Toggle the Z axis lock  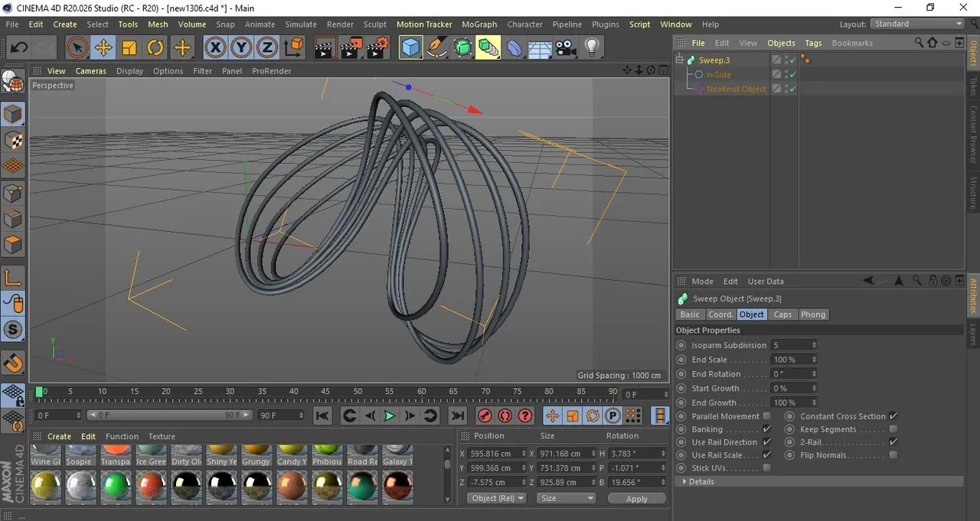coord(266,48)
